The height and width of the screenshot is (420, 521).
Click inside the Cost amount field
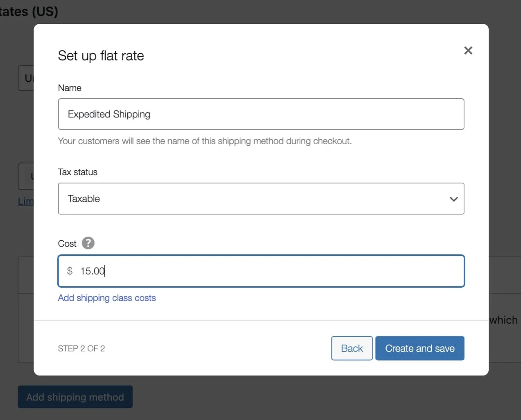[x=261, y=271]
